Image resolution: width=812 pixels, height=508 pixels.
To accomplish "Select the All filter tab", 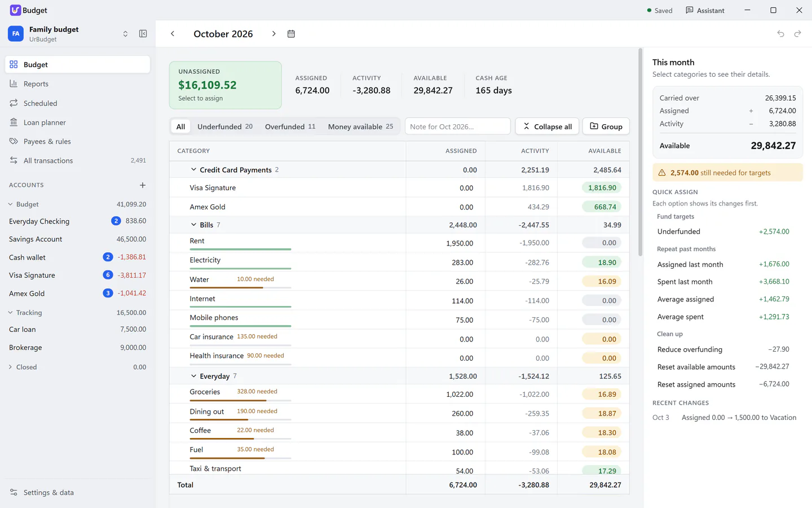I will coord(180,126).
